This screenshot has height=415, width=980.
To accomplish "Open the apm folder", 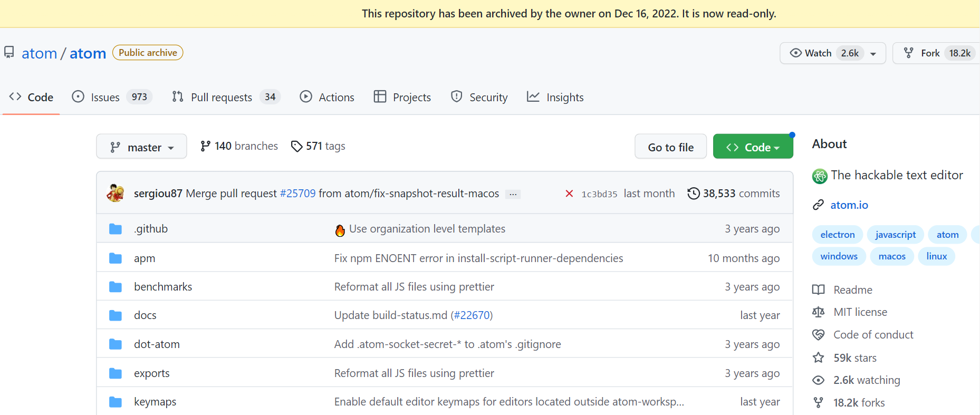I will [145, 258].
